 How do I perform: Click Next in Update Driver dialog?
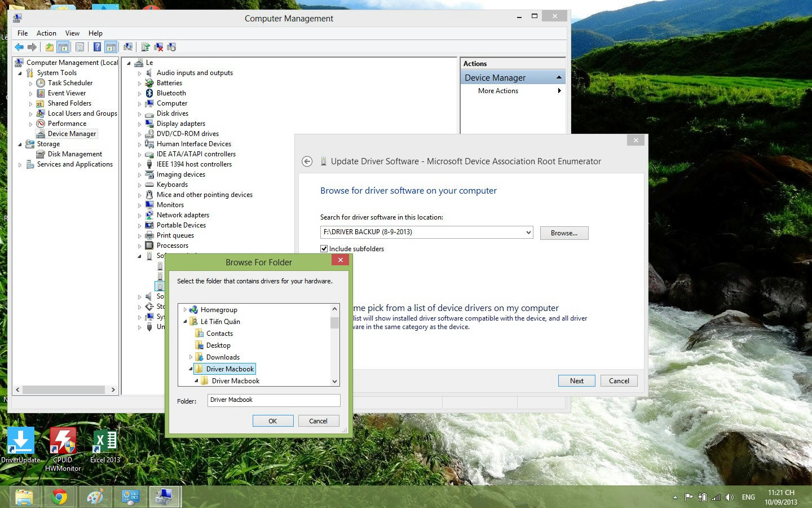[x=576, y=381]
